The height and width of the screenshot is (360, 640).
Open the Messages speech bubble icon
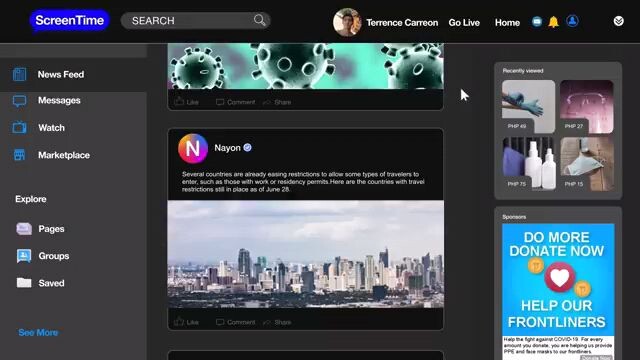19,101
